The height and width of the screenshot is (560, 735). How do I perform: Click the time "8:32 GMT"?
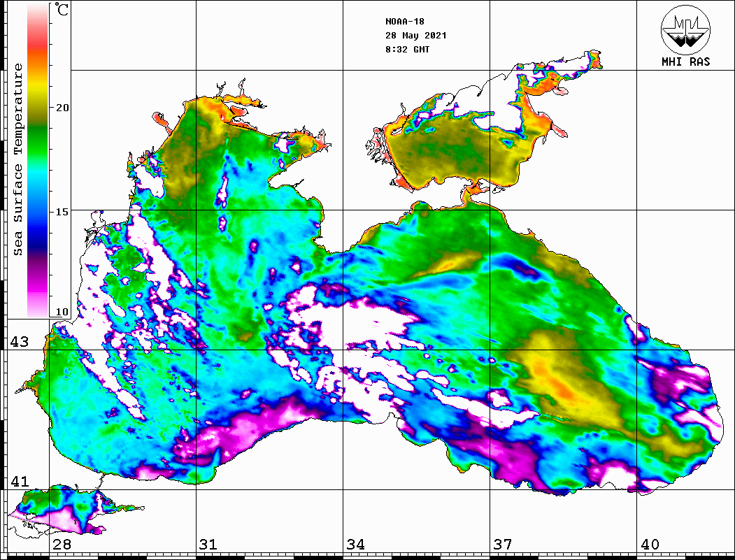coord(407,50)
